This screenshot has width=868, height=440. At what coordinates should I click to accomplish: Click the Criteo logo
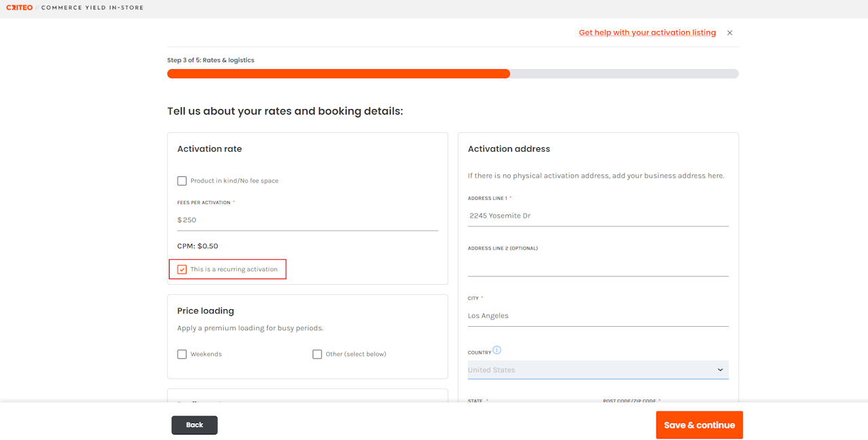pos(19,8)
